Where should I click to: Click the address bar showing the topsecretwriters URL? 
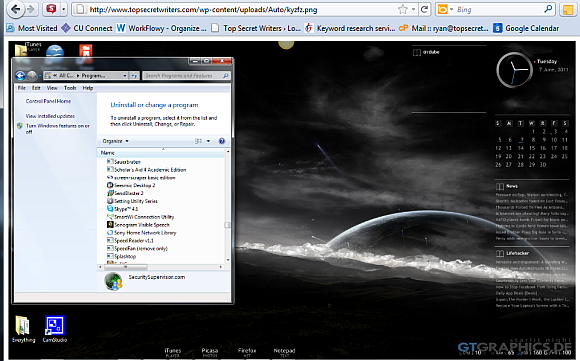237,10
